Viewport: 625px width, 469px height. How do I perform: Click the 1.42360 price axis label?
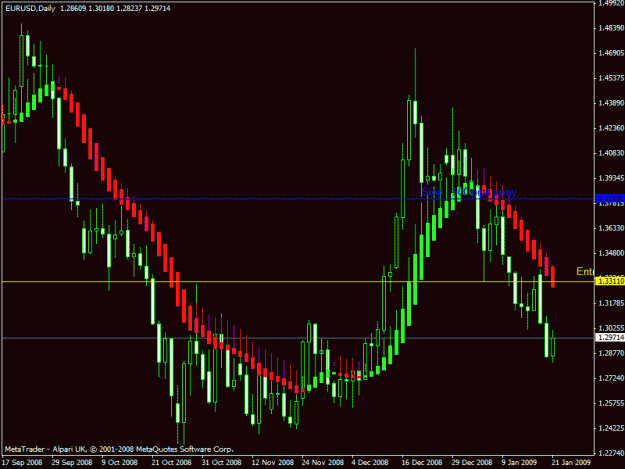point(611,128)
